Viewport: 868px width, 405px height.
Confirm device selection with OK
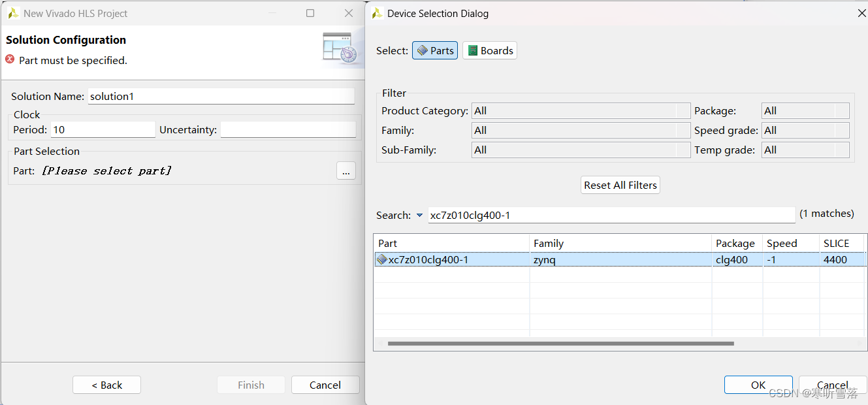(758, 385)
